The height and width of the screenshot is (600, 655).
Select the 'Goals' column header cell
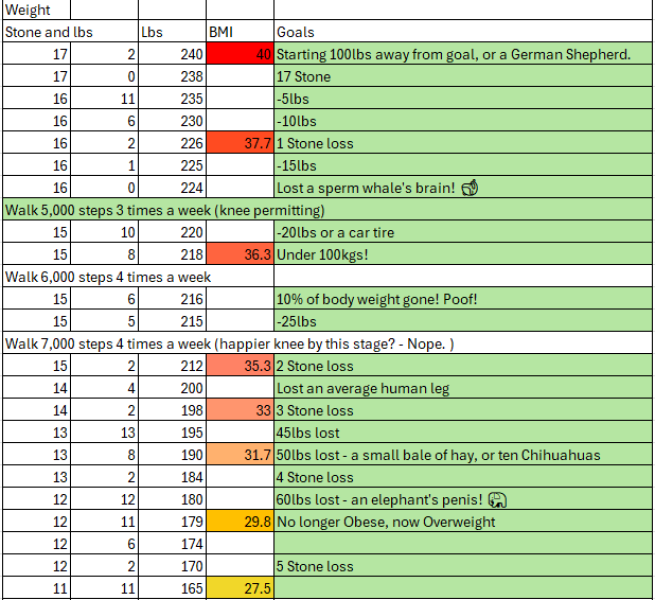pos(463,32)
